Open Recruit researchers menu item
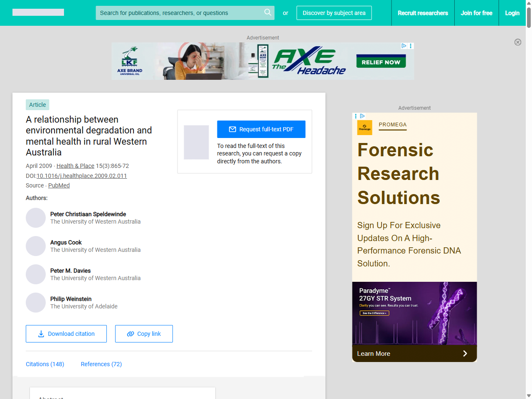This screenshot has width=532, height=399. pos(423,13)
